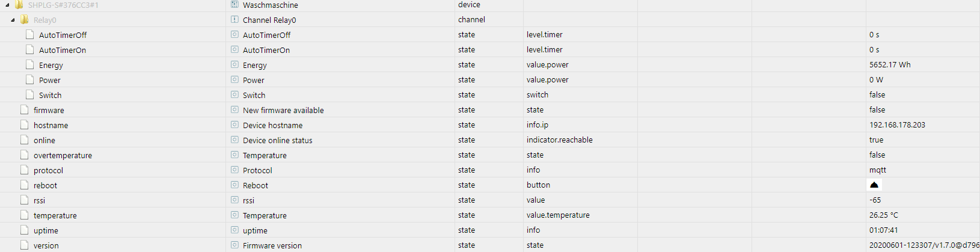Click the online status value true

pyautogui.click(x=877, y=140)
